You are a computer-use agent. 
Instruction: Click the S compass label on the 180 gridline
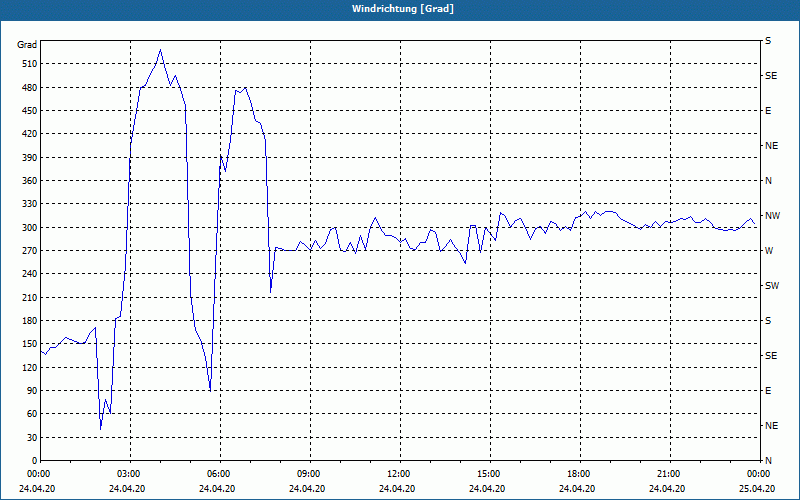pos(768,320)
